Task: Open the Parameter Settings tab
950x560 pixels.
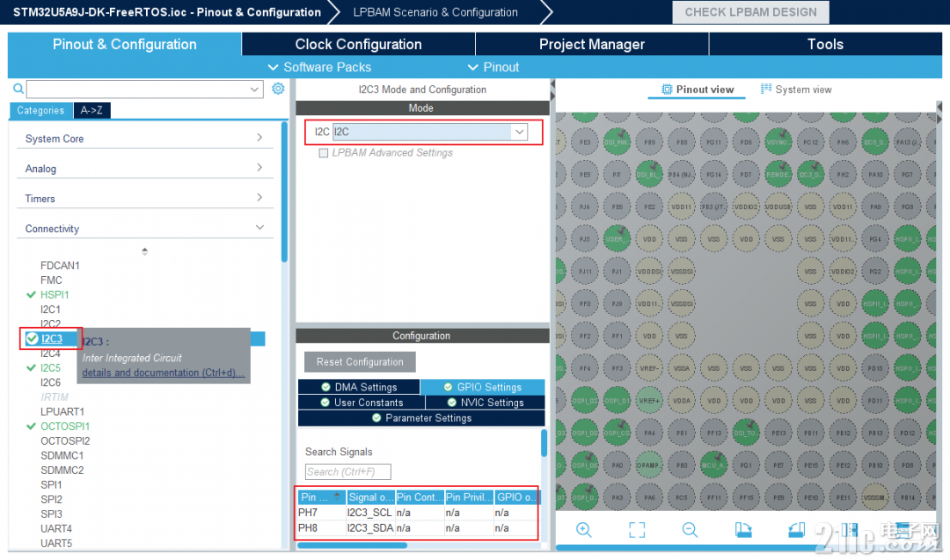Action: pos(421,418)
